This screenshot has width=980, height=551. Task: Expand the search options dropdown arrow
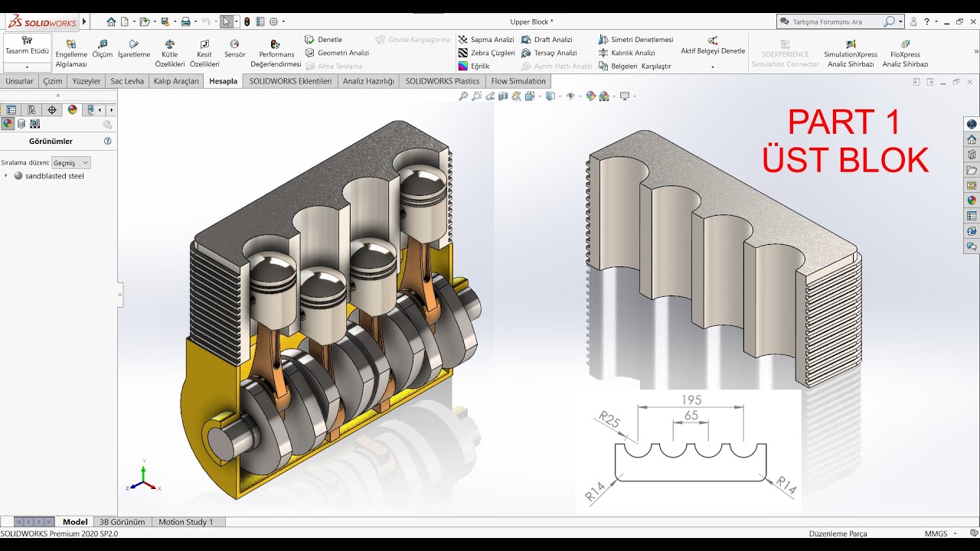(900, 22)
